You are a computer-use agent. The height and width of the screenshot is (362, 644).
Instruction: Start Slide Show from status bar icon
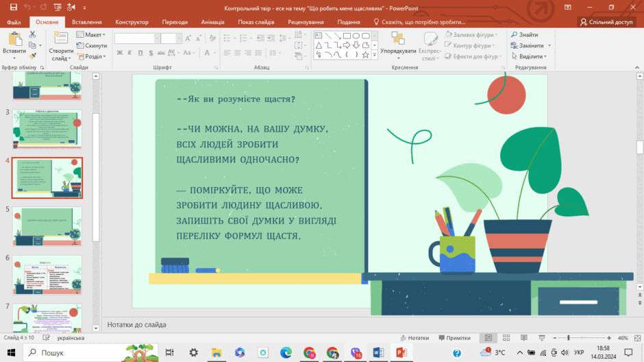542,338
